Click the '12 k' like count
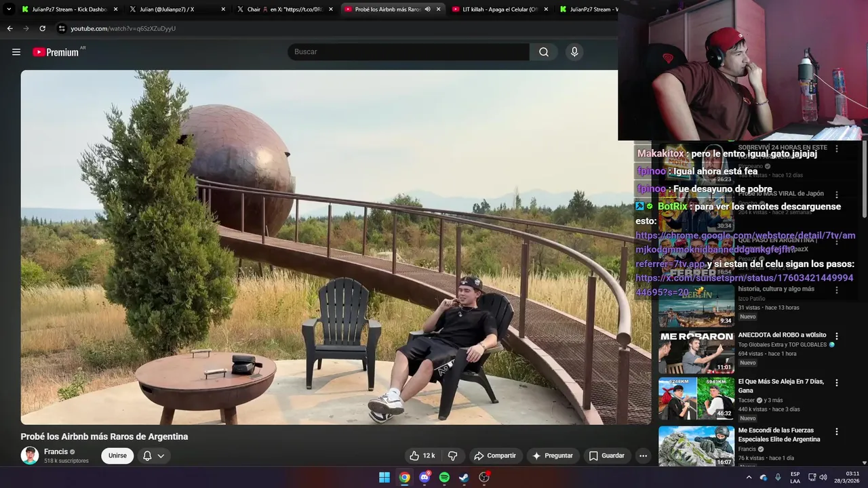Image resolution: width=868 pixels, height=488 pixels. (x=429, y=455)
